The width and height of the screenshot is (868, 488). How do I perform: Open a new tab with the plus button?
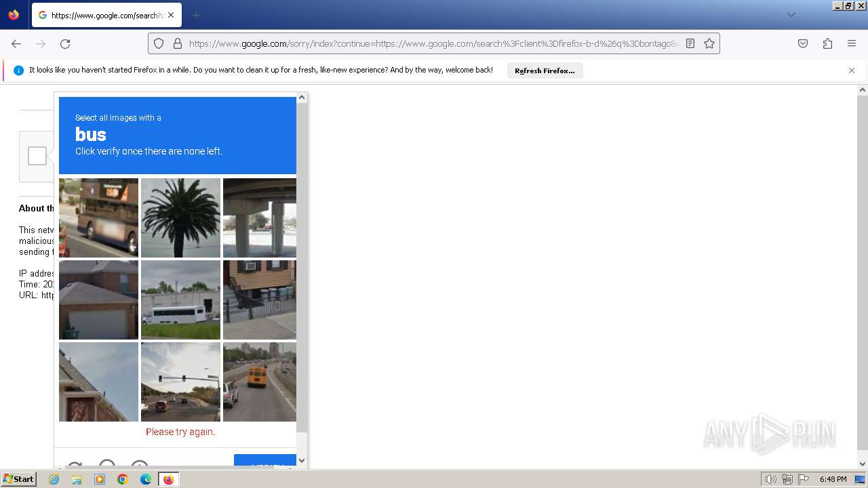(196, 15)
